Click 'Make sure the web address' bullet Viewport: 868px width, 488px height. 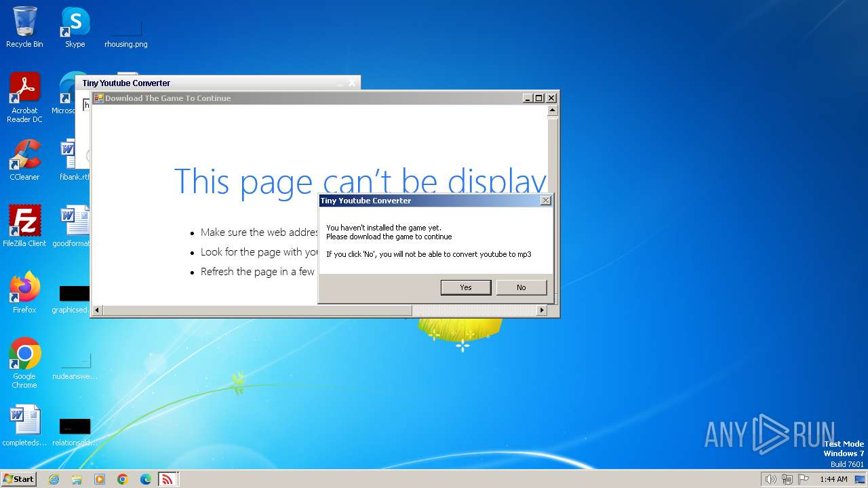pyautogui.click(x=260, y=232)
